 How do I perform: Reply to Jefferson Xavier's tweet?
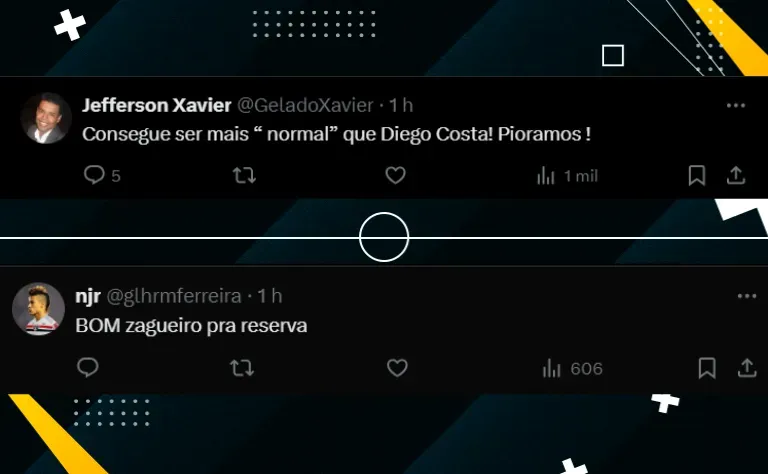(x=94, y=175)
